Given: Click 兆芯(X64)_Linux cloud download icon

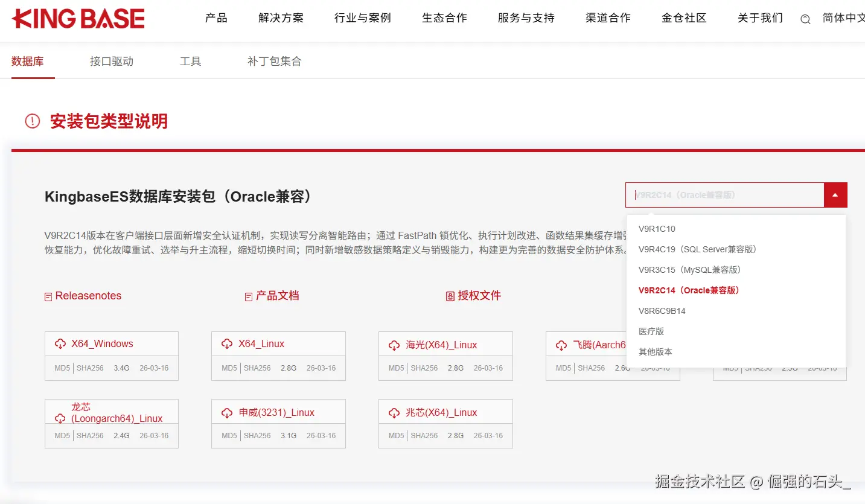Looking at the screenshot, I should [394, 413].
